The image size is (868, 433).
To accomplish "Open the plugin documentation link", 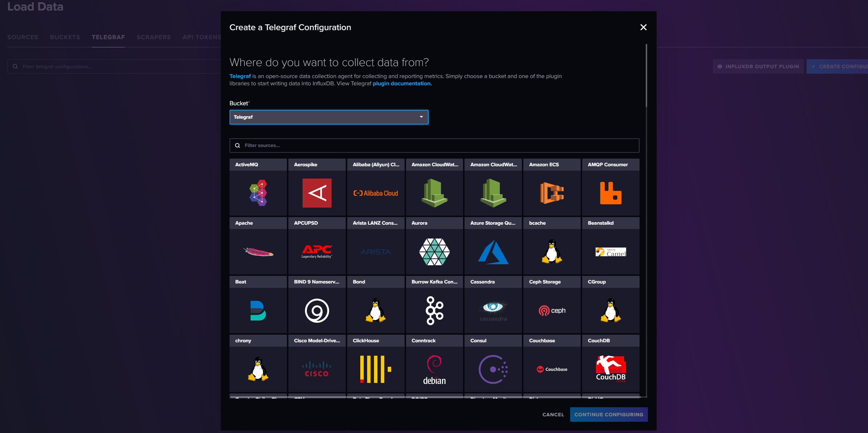I will coord(402,83).
